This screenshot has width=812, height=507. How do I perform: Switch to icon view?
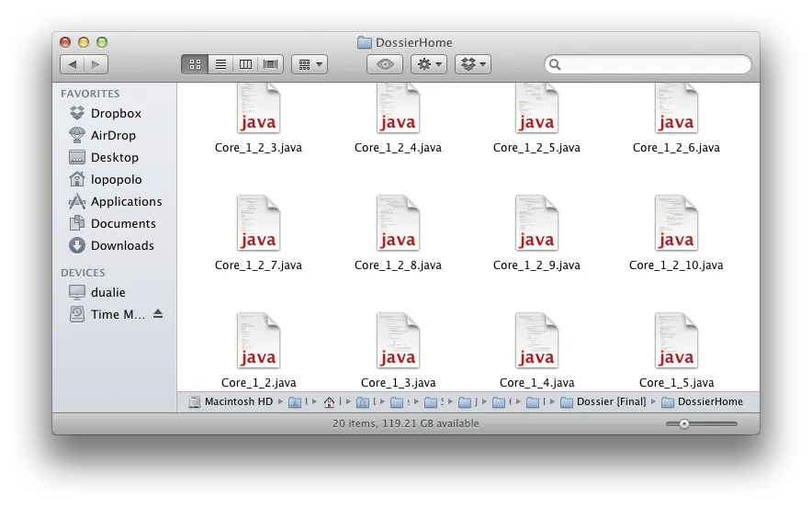pyautogui.click(x=195, y=64)
